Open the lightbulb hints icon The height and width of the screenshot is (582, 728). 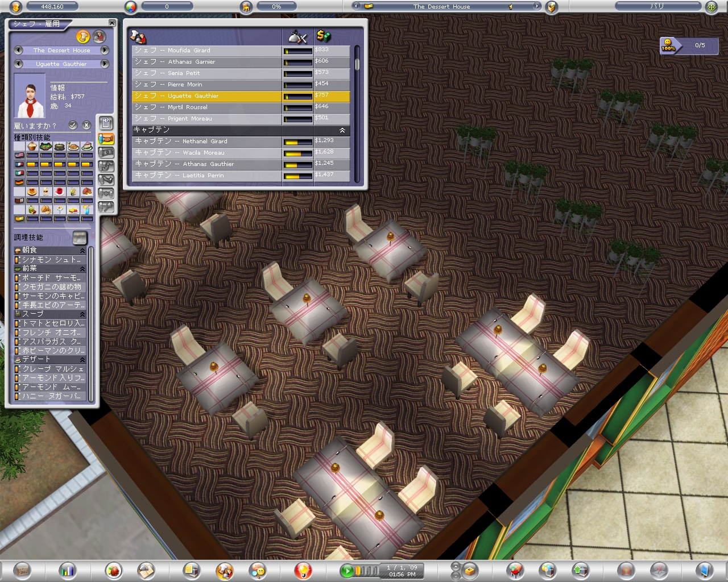(303, 570)
